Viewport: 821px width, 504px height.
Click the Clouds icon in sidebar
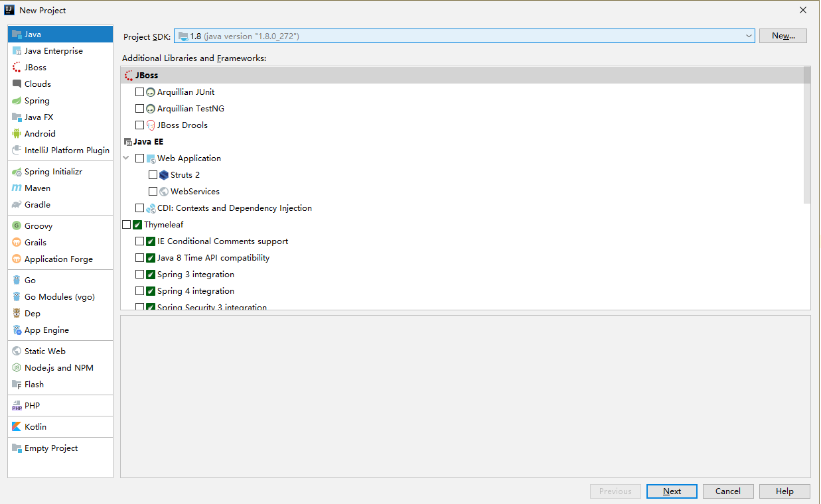click(x=17, y=84)
